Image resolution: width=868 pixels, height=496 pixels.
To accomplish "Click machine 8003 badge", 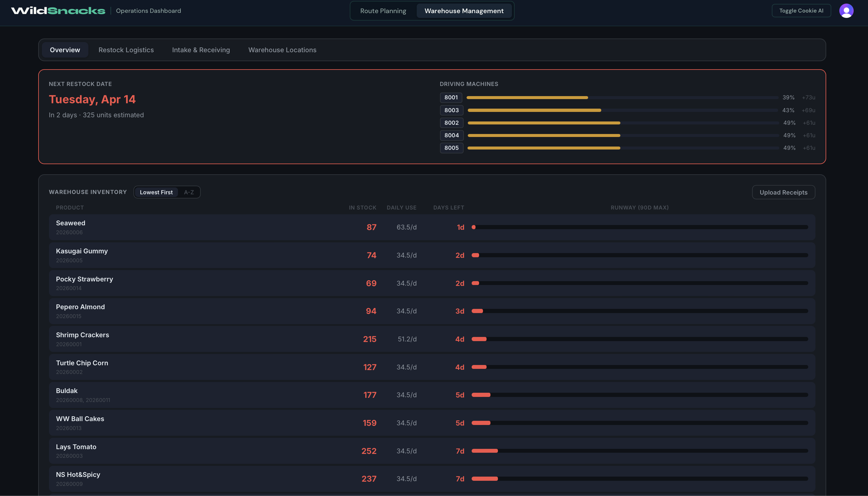I will [451, 110].
